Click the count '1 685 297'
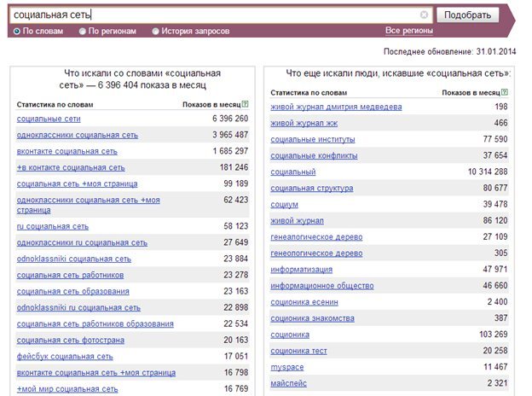This screenshot has width=532, height=396. (x=230, y=151)
